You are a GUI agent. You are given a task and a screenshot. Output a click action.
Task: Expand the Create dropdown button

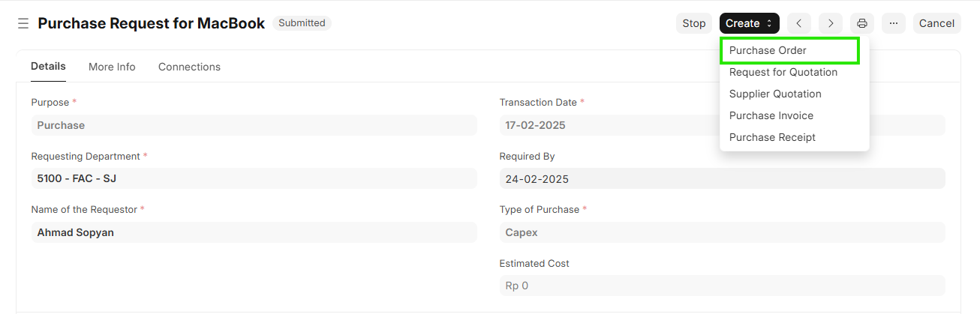749,23
